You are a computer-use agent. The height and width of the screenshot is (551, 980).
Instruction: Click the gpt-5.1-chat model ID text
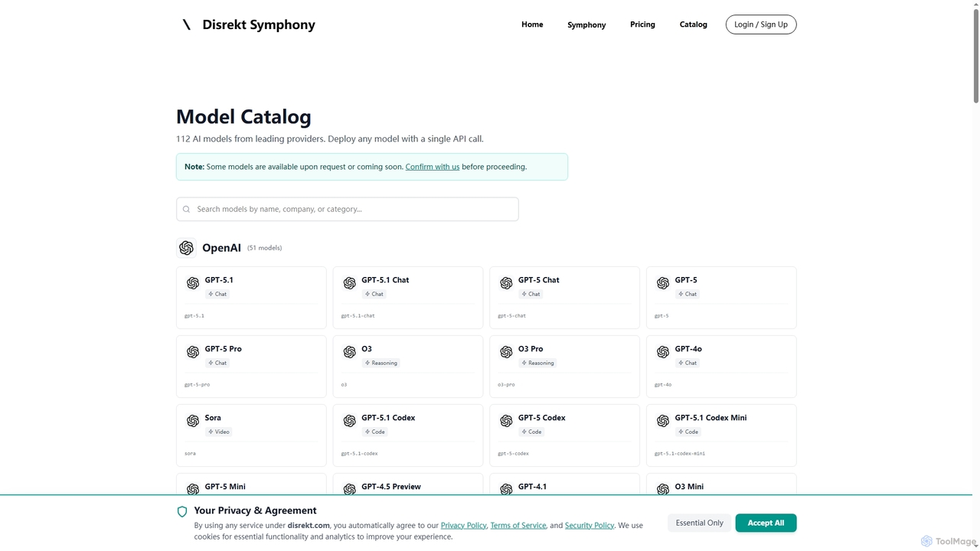(358, 315)
